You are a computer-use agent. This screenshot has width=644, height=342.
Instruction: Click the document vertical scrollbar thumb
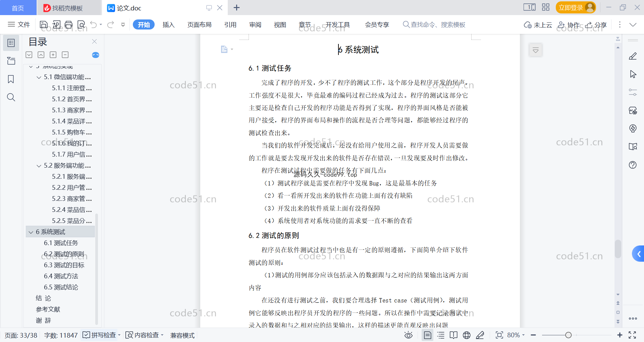618,249
